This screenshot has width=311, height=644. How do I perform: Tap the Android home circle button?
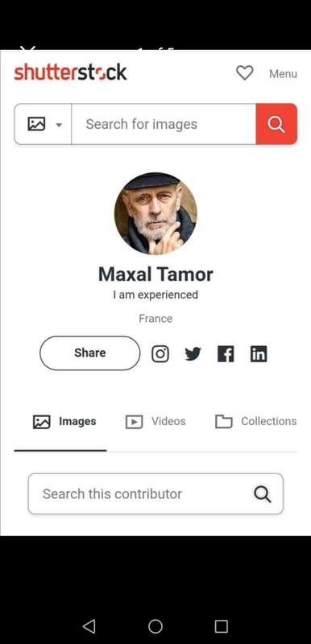coord(155,626)
